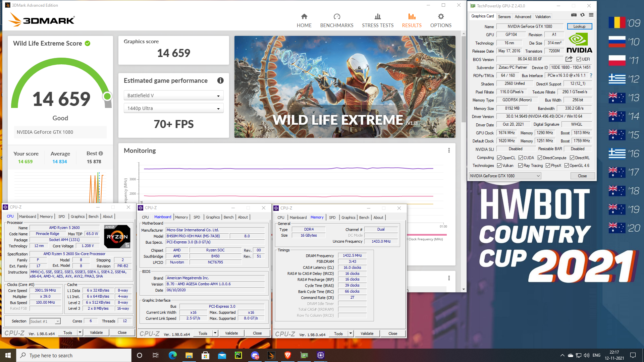Image resolution: width=644 pixels, height=362 pixels.
Task: Open Microsoft Edge from taskbar
Action: point(172,355)
